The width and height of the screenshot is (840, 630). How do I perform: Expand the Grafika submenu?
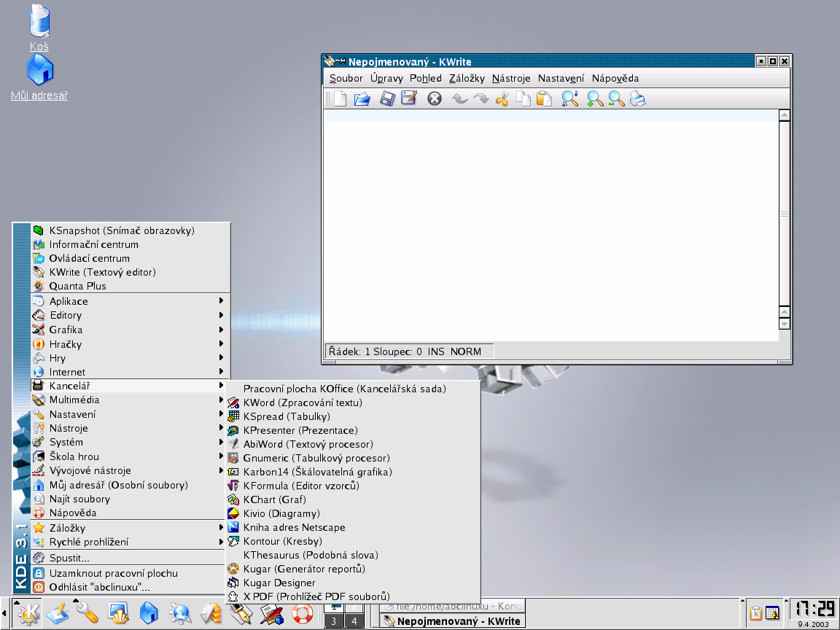(131, 330)
